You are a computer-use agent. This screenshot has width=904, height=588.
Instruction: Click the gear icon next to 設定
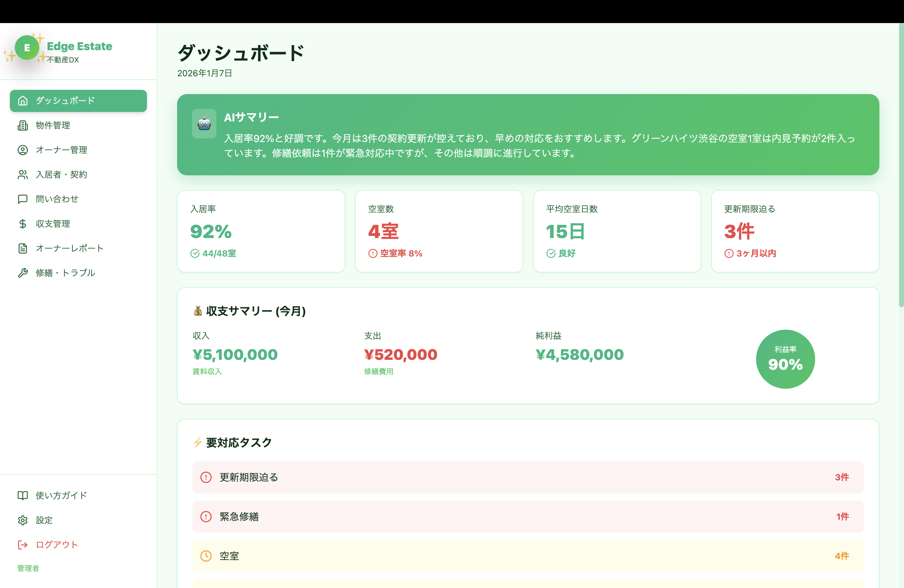(x=23, y=520)
